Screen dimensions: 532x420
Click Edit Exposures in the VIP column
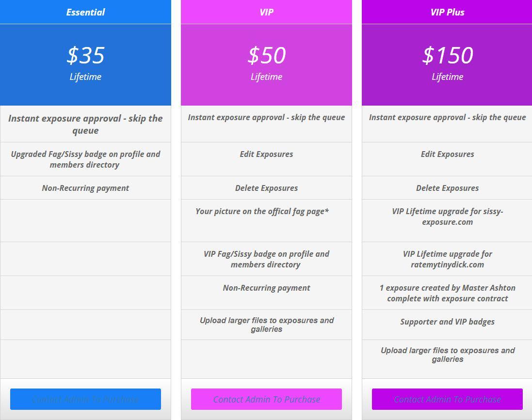[266, 154]
